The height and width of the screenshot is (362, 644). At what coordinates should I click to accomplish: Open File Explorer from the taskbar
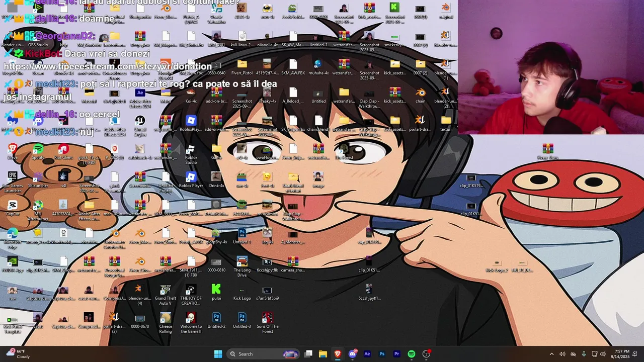tap(323, 354)
